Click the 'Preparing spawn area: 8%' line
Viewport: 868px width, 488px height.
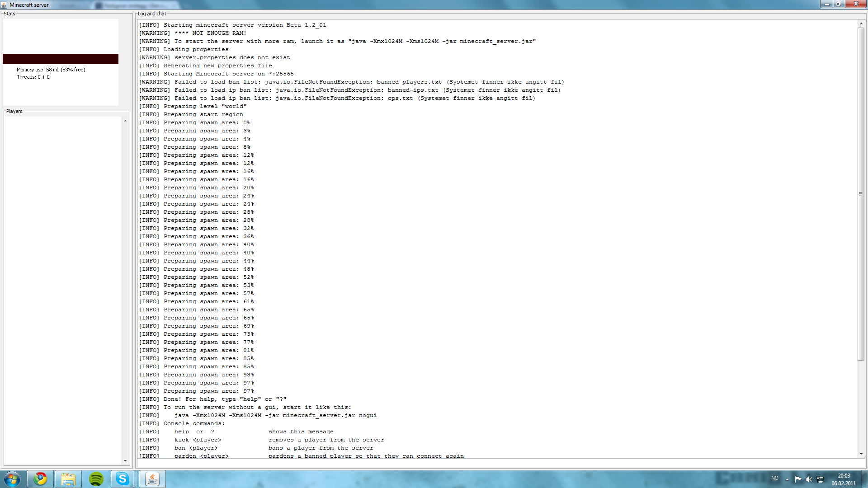[x=195, y=147]
